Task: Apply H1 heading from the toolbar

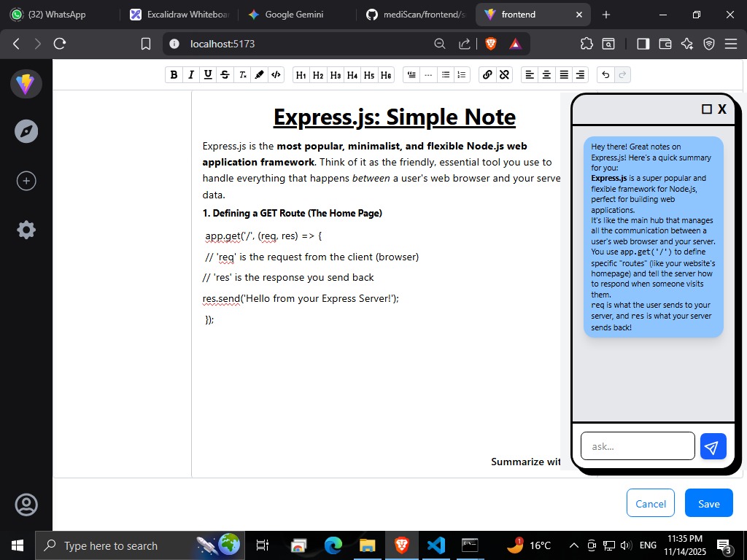Action: [301, 74]
